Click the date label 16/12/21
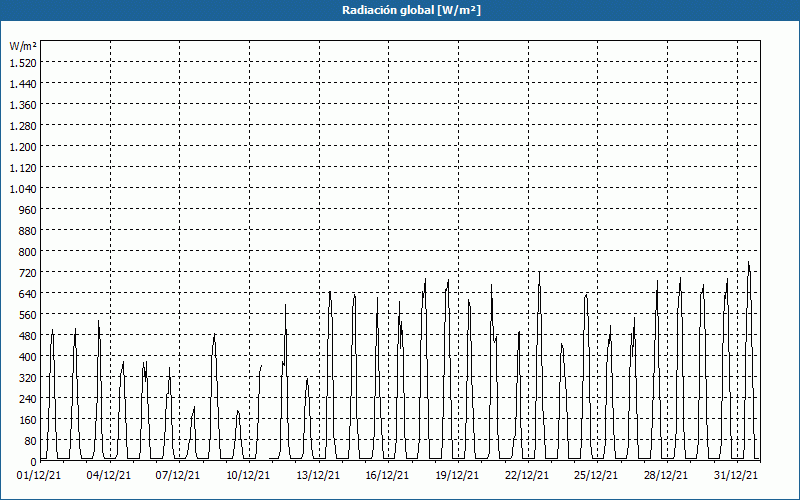This screenshot has width=800, height=500. point(387,476)
